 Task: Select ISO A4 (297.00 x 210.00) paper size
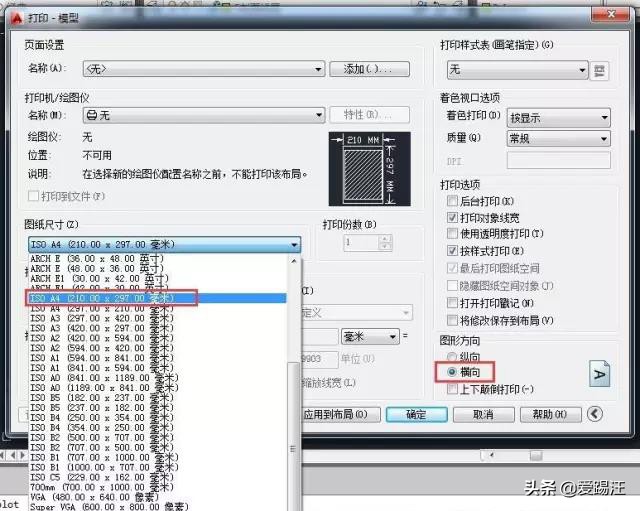coord(158,308)
